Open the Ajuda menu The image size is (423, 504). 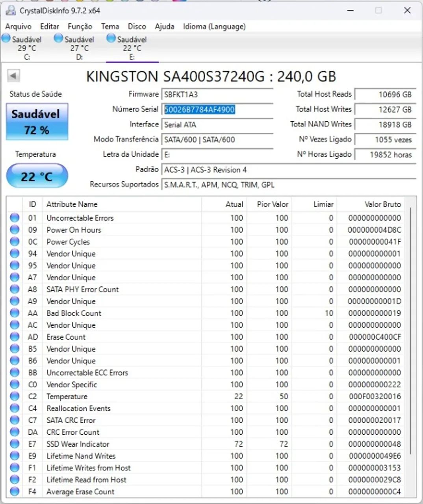click(x=165, y=26)
